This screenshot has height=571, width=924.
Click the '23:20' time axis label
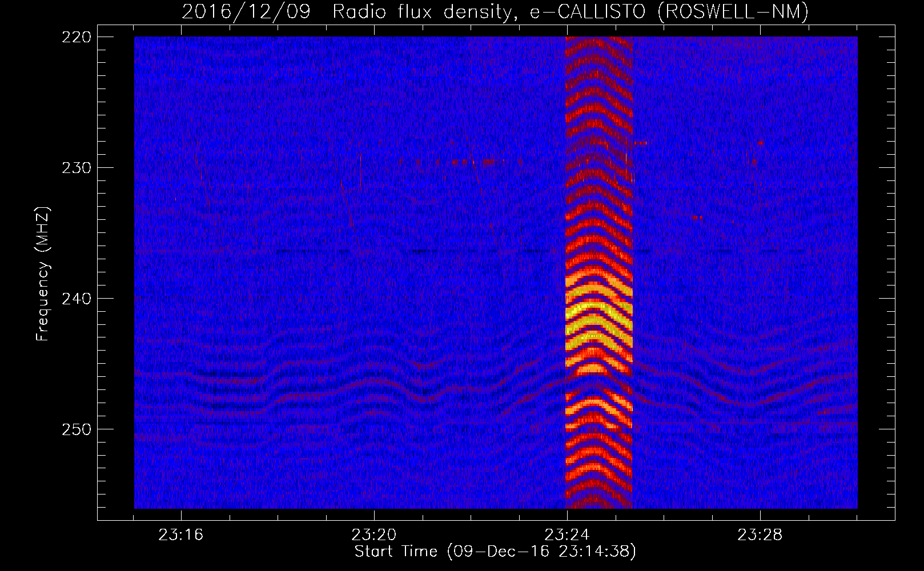(374, 535)
